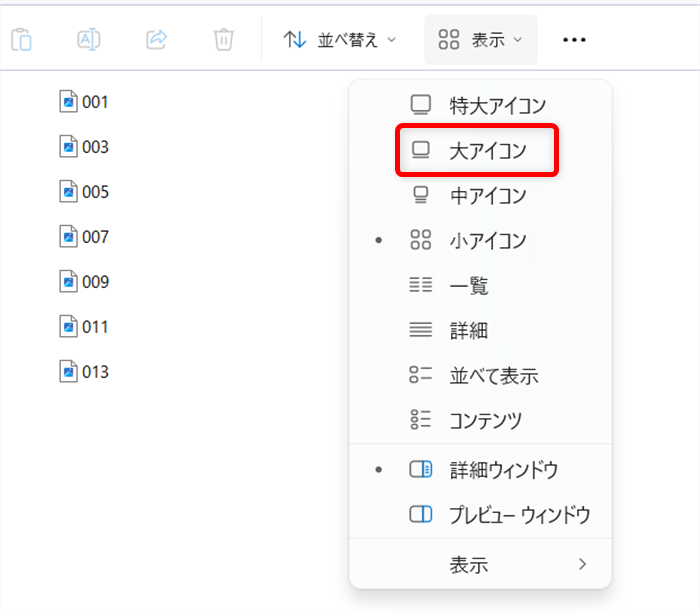
Task: Select image file 001
Action: [x=84, y=101]
